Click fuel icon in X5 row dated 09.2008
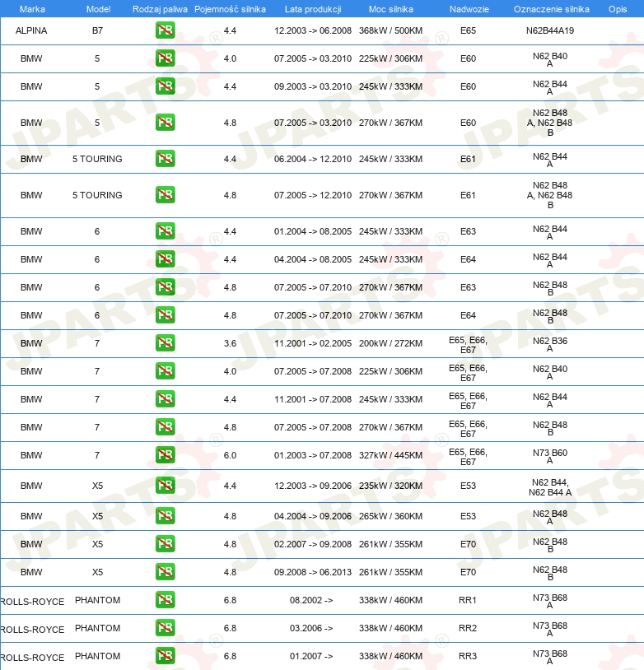The width and height of the screenshot is (644, 670). click(x=165, y=572)
